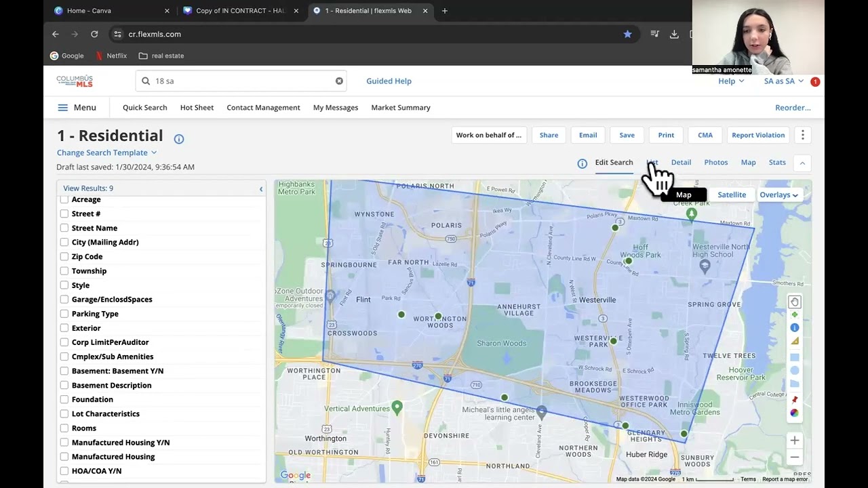Click the Share button
This screenshot has height=488, width=868.
tap(549, 135)
